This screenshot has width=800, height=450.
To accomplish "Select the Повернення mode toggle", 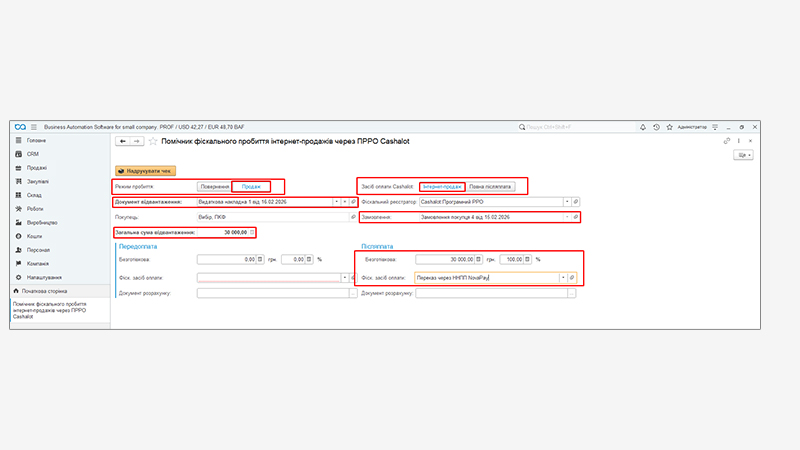I will (213, 187).
